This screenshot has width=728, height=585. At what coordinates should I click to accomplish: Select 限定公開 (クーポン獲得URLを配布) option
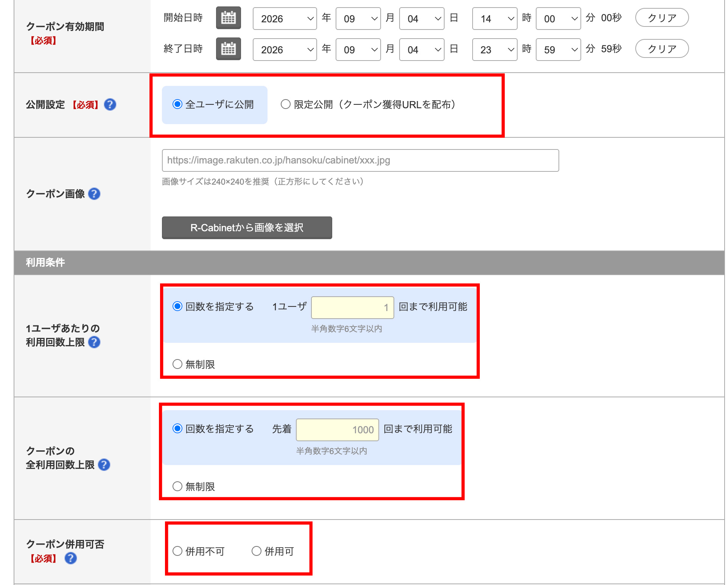point(285,104)
